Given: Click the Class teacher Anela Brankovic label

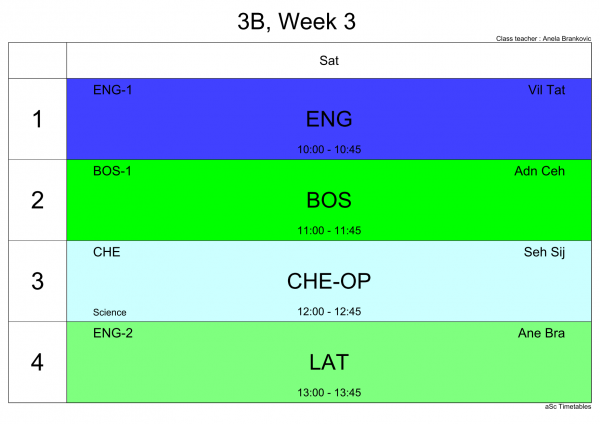Looking at the screenshot, I should click(x=543, y=38).
